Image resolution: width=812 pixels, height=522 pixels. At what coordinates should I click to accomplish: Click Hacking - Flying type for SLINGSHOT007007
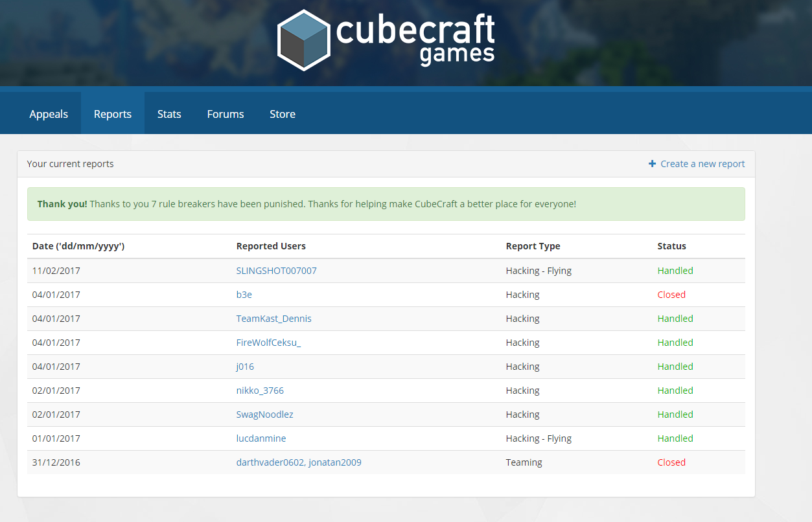[x=539, y=271]
